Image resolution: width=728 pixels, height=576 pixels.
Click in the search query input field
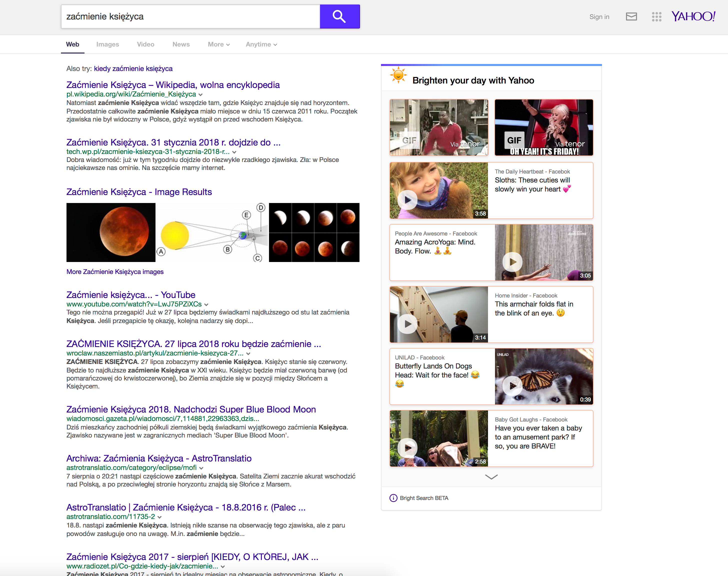tap(190, 16)
